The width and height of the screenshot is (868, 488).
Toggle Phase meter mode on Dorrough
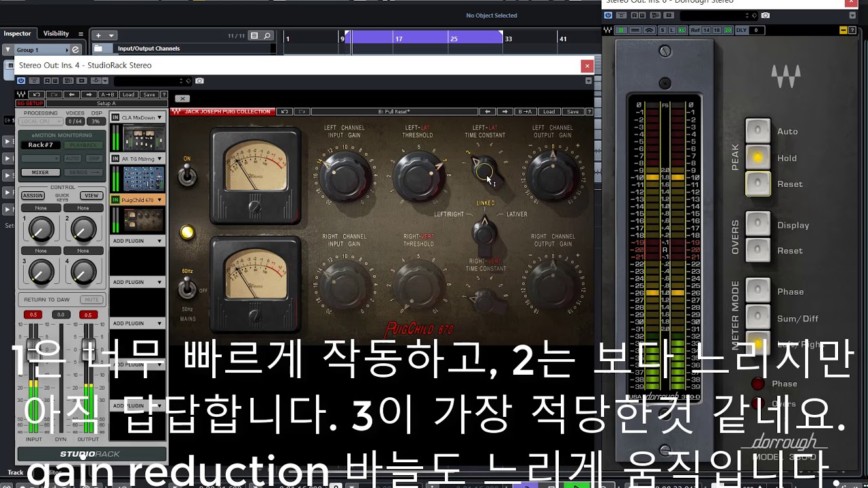tap(758, 291)
